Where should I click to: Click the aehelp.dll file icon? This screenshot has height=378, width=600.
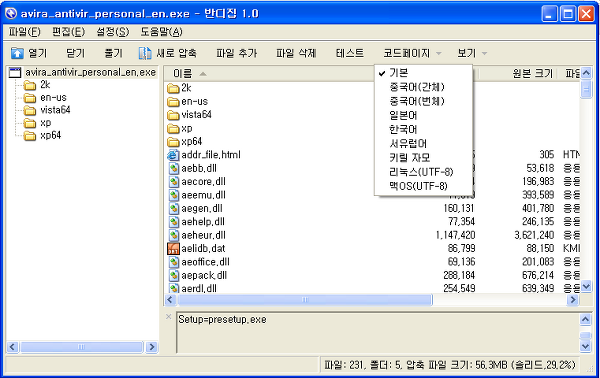pyautogui.click(x=174, y=222)
